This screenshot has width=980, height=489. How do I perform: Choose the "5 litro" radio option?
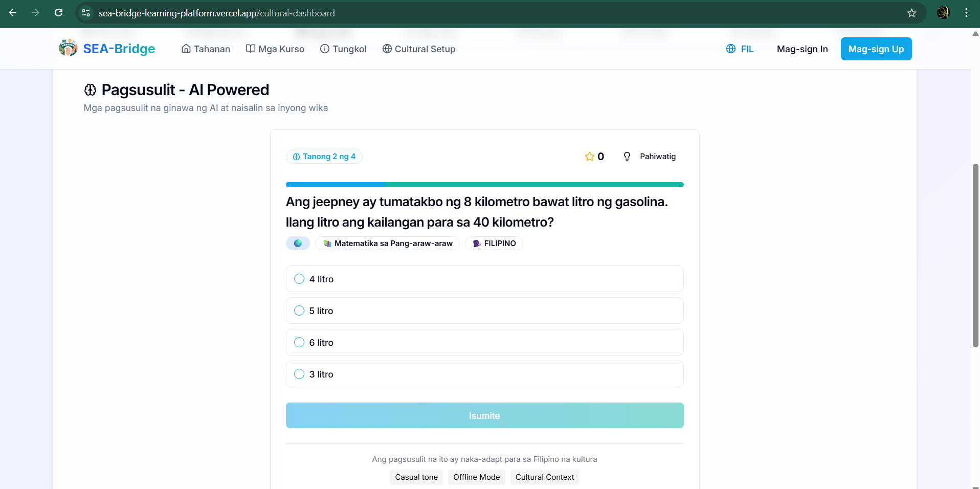[x=299, y=310]
